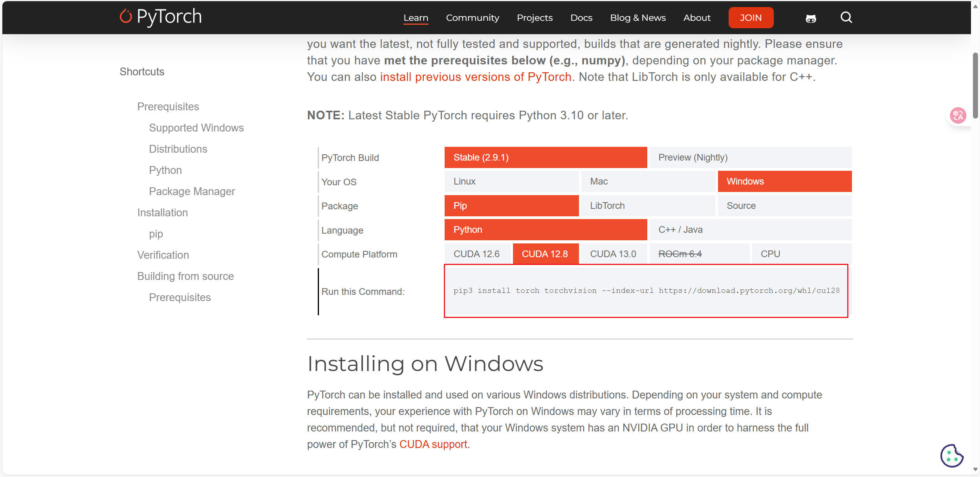
Task: Click the Shortcuts sidebar heading
Action: 142,72
